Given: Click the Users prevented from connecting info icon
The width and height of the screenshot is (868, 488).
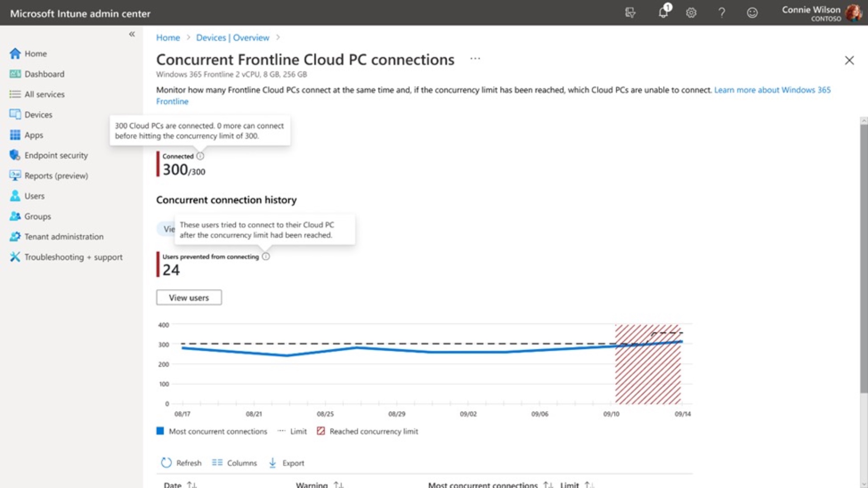Looking at the screenshot, I should coord(266,257).
